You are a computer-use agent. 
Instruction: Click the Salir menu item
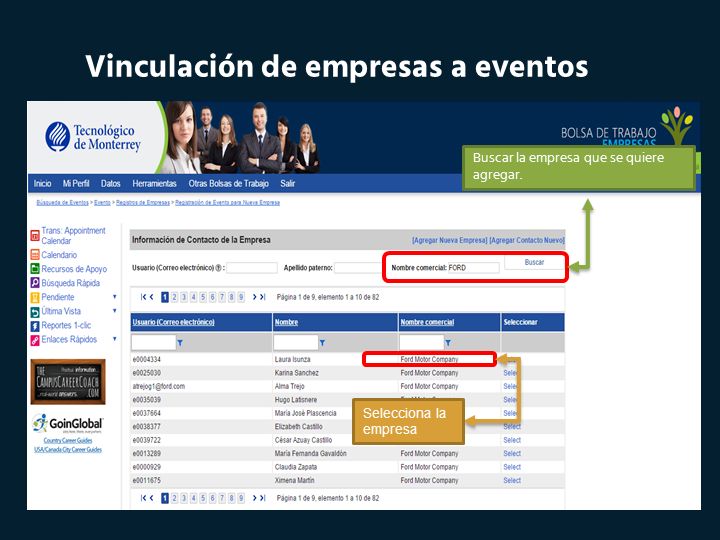pos(287,183)
